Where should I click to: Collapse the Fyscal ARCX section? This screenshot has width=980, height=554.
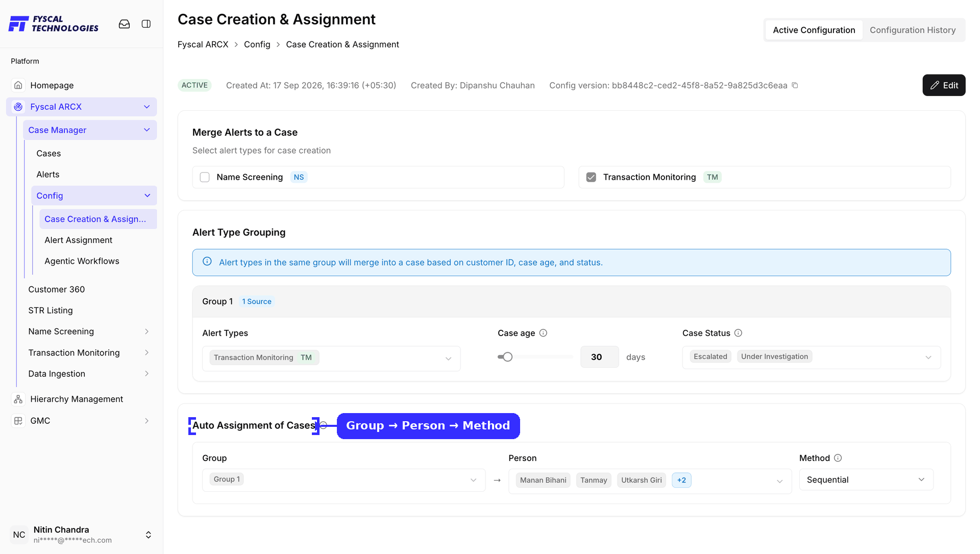pos(147,107)
